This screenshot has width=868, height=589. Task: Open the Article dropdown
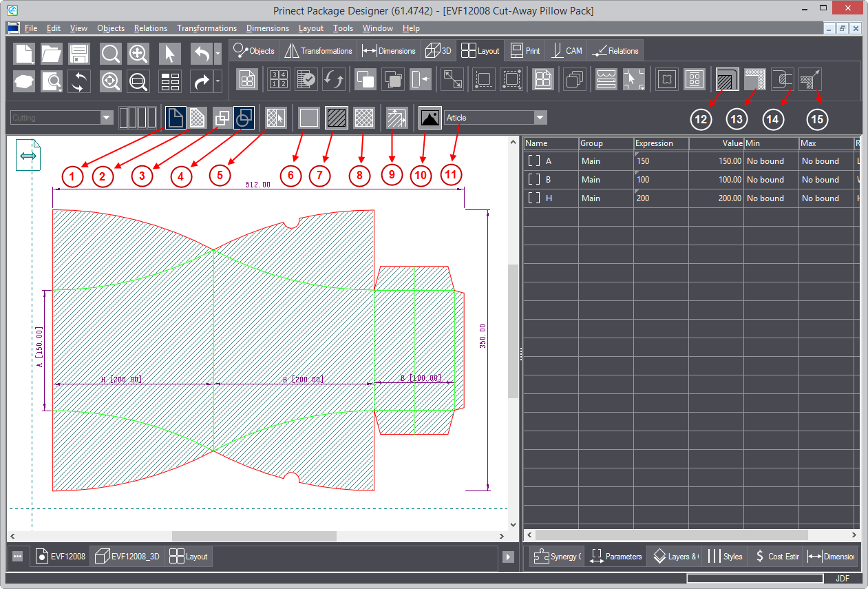(540, 118)
